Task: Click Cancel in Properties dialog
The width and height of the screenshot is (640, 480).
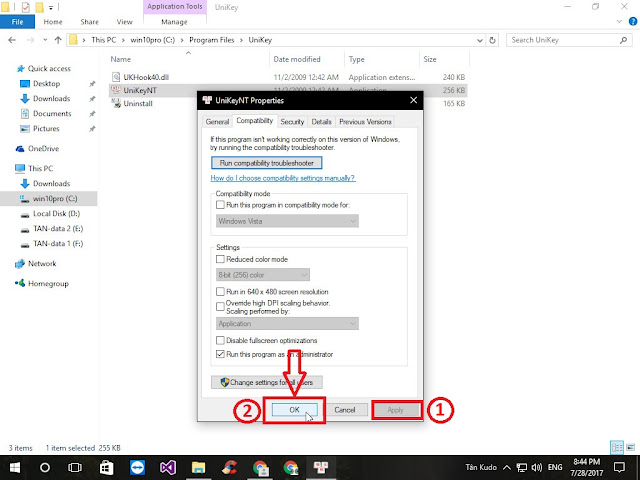Action: click(x=345, y=410)
